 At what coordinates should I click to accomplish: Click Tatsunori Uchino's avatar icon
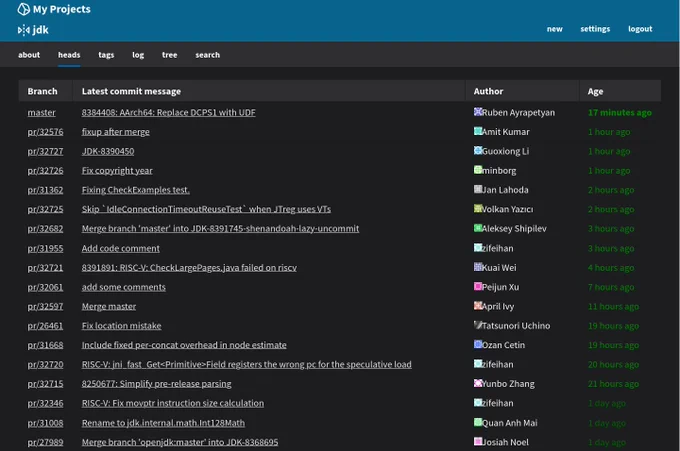point(478,325)
